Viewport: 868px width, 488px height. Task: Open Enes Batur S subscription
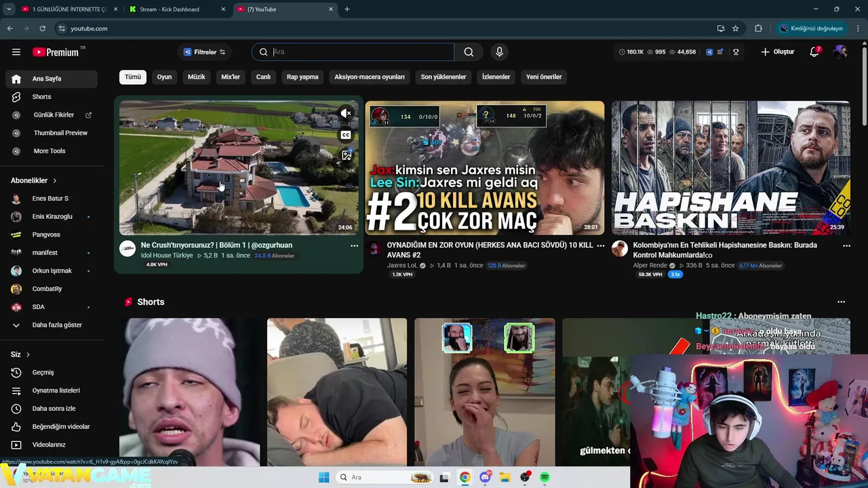52,199
